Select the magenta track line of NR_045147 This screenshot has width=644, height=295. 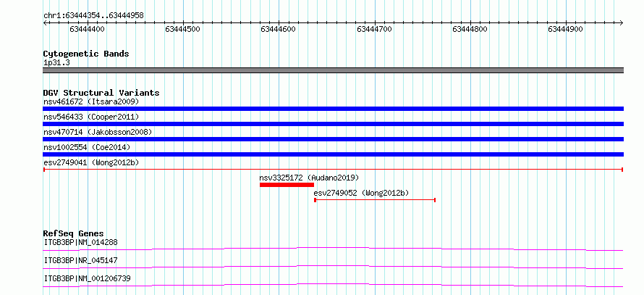tap(333, 267)
